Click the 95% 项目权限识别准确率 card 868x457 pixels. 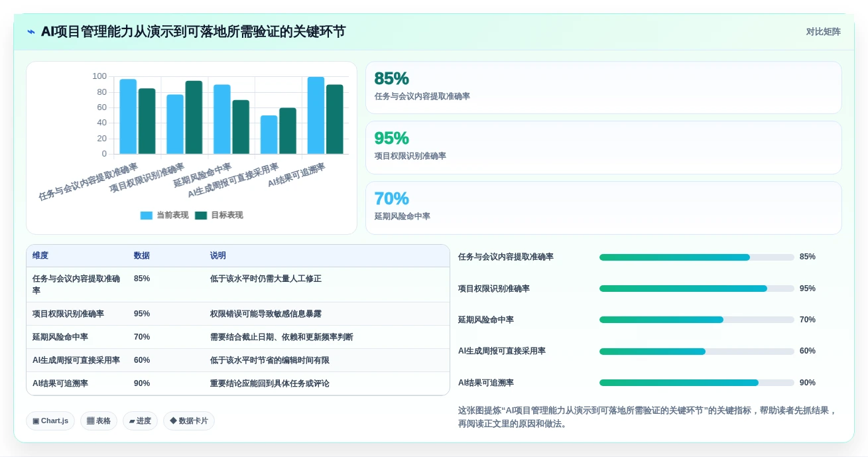(603, 147)
